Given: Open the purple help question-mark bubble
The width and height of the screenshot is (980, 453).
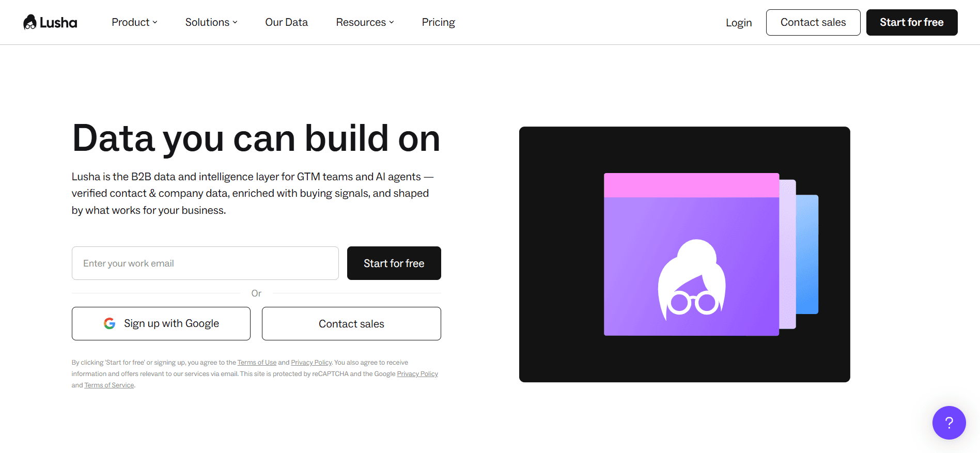Looking at the screenshot, I should pyautogui.click(x=949, y=423).
